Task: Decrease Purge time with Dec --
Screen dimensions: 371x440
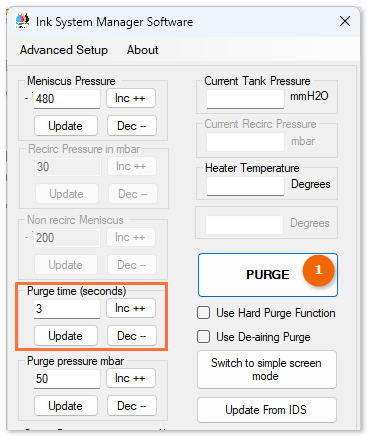Action: point(132,336)
